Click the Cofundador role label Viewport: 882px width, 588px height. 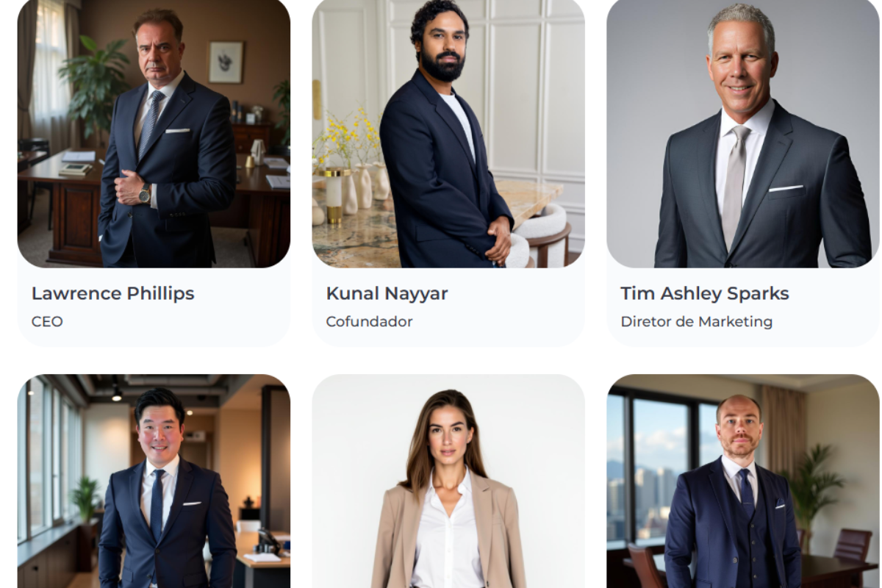click(x=369, y=321)
